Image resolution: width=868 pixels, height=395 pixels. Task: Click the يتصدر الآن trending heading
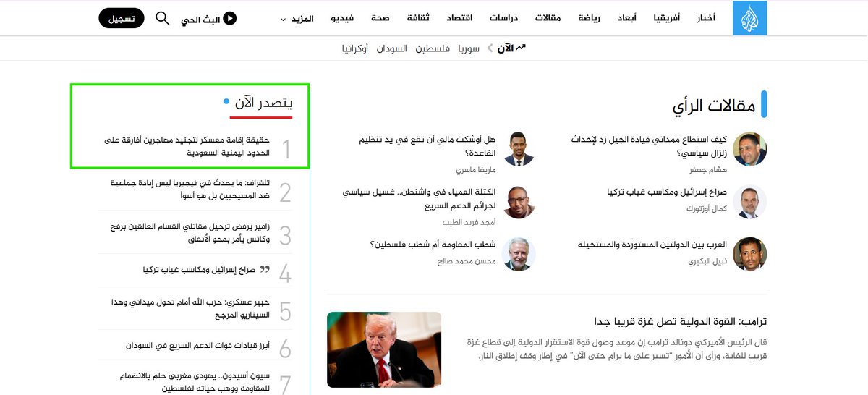click(x=263, y=103)
